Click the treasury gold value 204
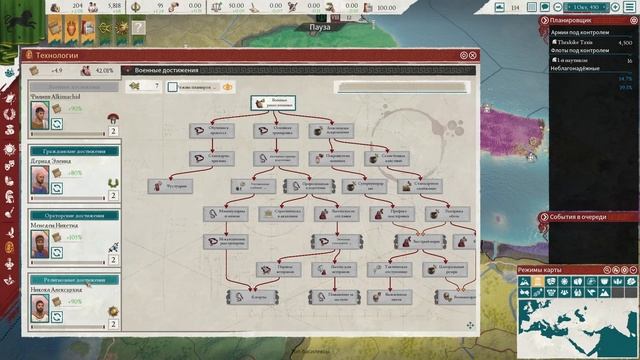Image resolution: width=640 pixels, height=360 pixels. pyautogui.click(x=77, y=5)
